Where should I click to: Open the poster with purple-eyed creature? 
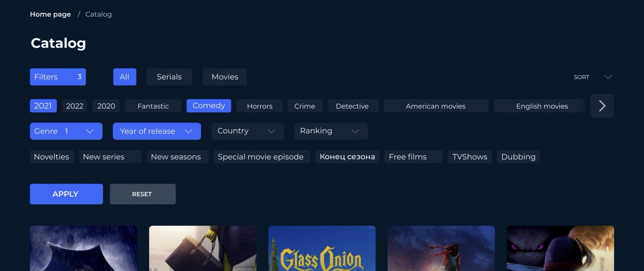(560, 248)
